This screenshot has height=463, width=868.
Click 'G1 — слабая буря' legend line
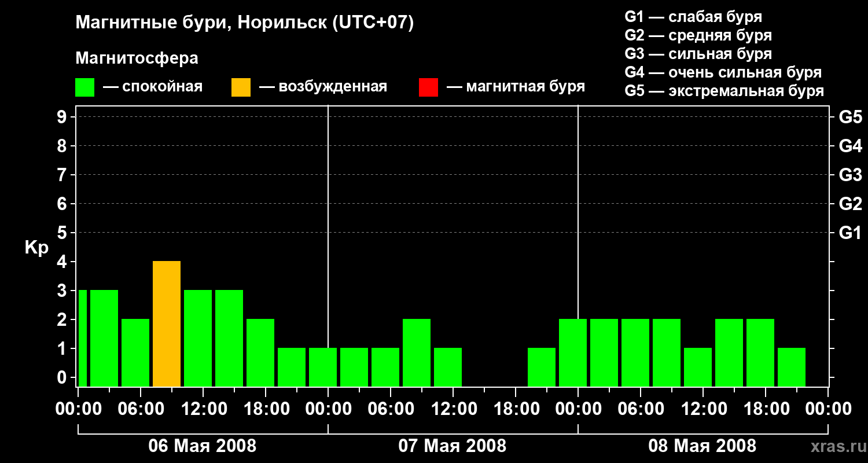pyautogui.click(x=693, y=17)
